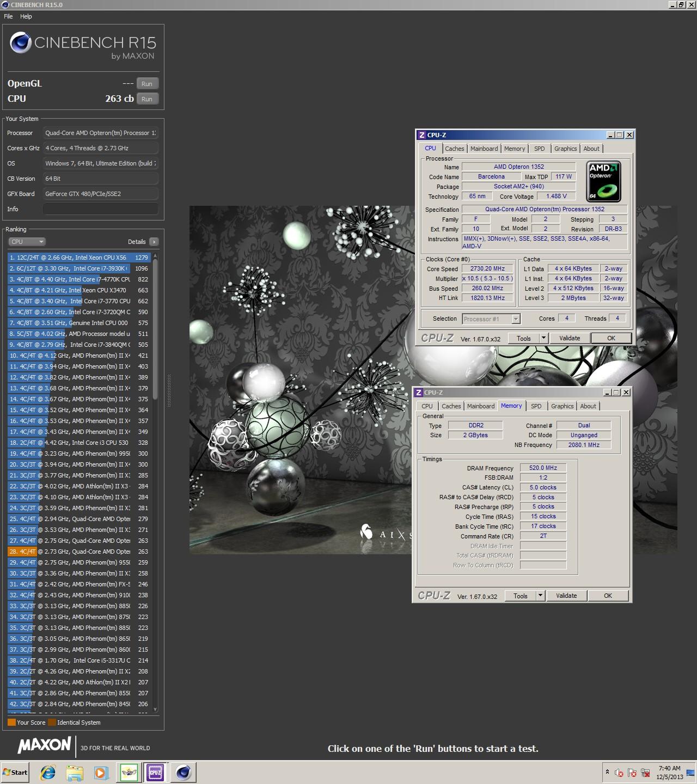The height and width of the screenshot is (784, 697).
Task: Click the upper CPU-Z title bar icon
Action: point(421,135)
